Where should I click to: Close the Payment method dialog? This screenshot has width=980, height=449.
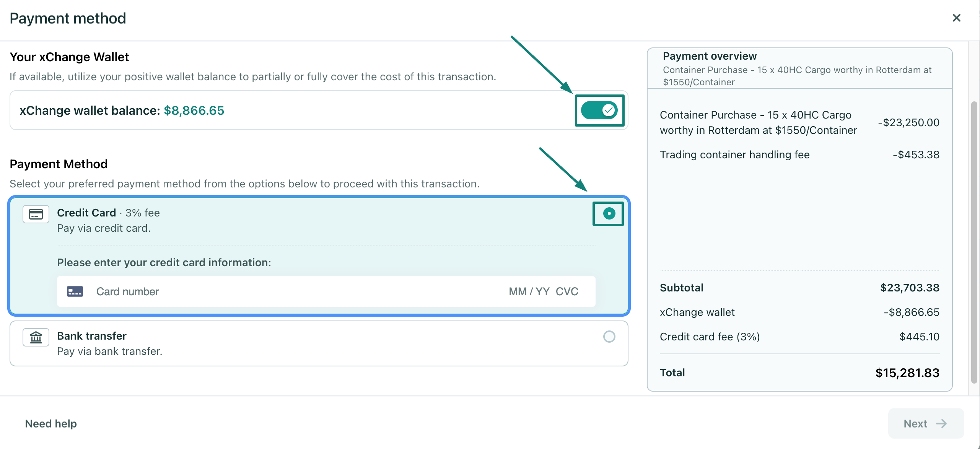pos(956,18)
